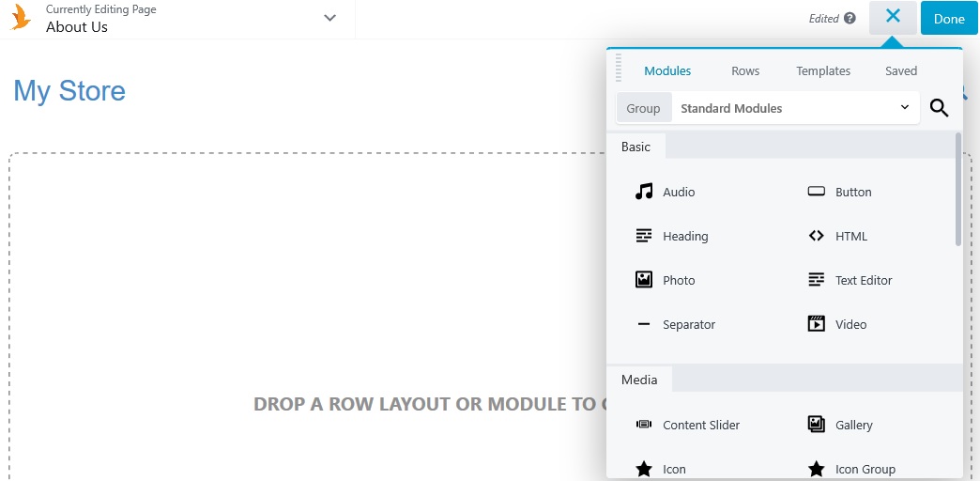This screenshot has width=980, height=481.
Task: Click the Edited status text
Action: (824, 19)
